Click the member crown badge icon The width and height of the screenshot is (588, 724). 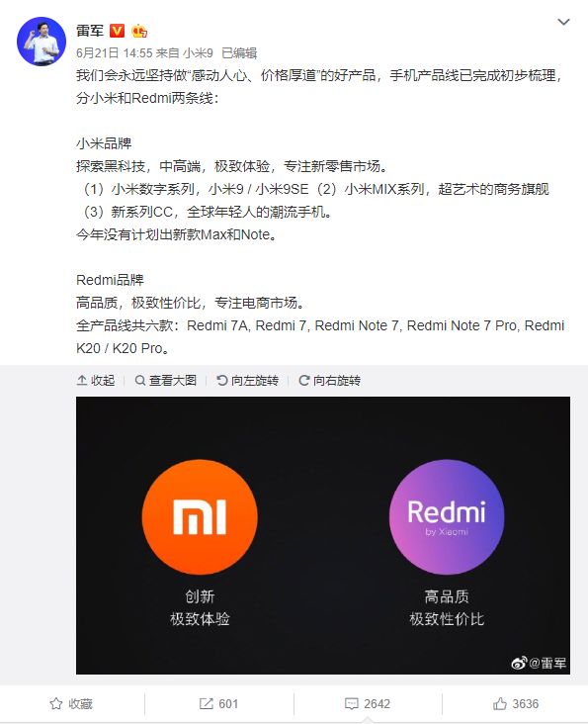coord(139,31)
